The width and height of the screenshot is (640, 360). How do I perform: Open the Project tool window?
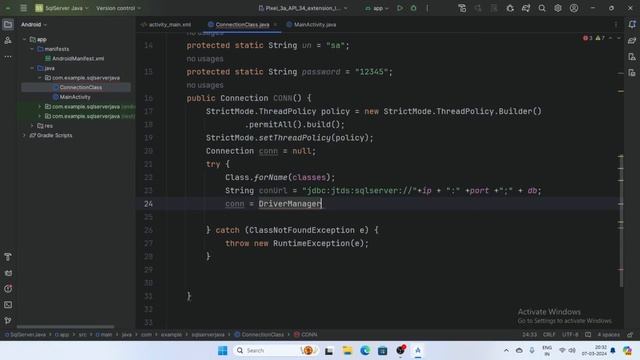[x=8, y=24]
